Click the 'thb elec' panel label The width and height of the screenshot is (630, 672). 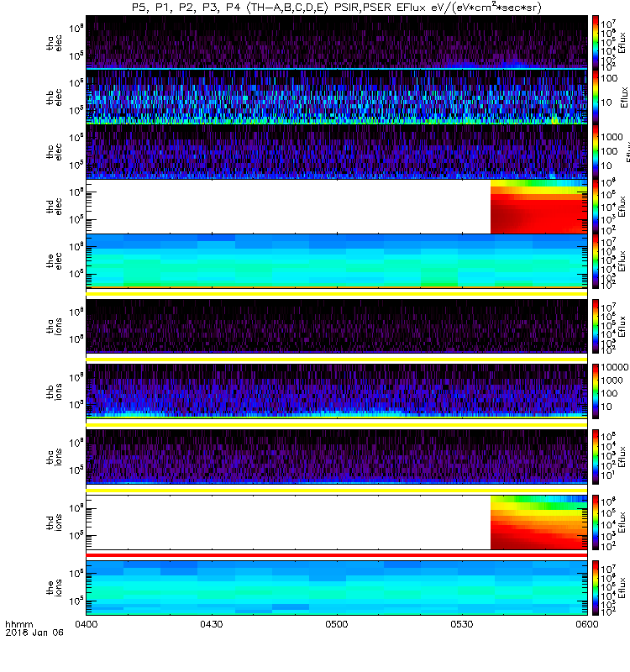pyautogui.click(x=55, y=97)
